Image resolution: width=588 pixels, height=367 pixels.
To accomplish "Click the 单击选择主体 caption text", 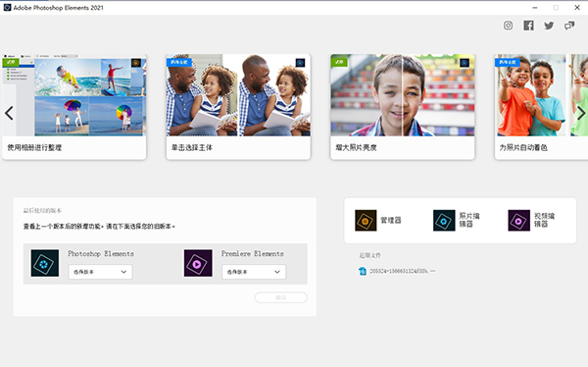I will coord(192,147).
